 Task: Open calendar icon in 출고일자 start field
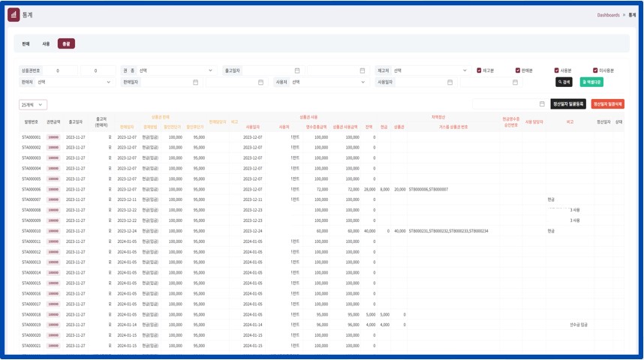coord(297,70)
